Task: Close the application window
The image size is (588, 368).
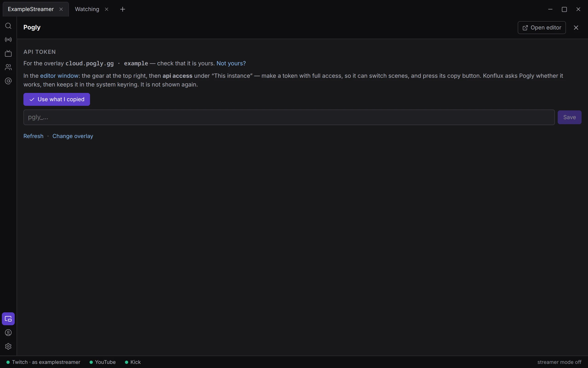Action: [x=578, y=9]
